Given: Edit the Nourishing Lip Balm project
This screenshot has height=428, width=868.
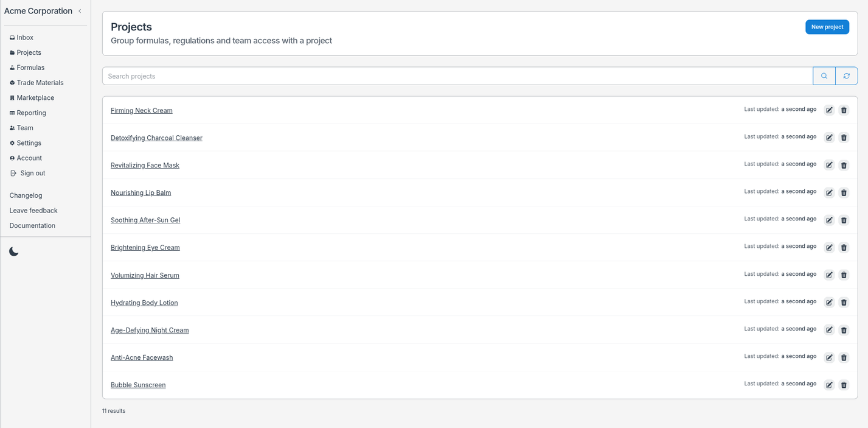Looking at the screenshot, I should [829, 192].
